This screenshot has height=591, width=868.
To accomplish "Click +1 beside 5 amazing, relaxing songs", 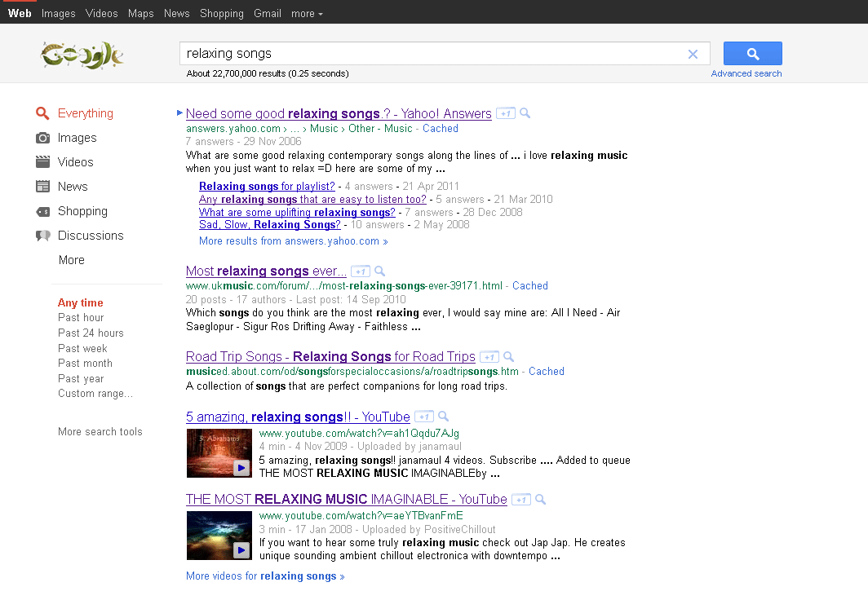I will [424, 417].
